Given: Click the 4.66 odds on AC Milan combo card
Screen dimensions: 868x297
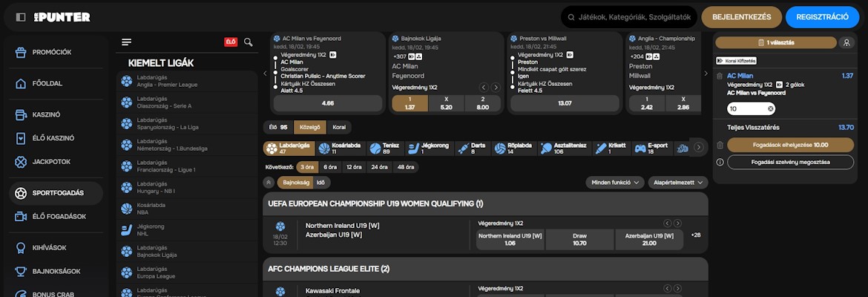Looking at the screenshot, I should point(328,103).
